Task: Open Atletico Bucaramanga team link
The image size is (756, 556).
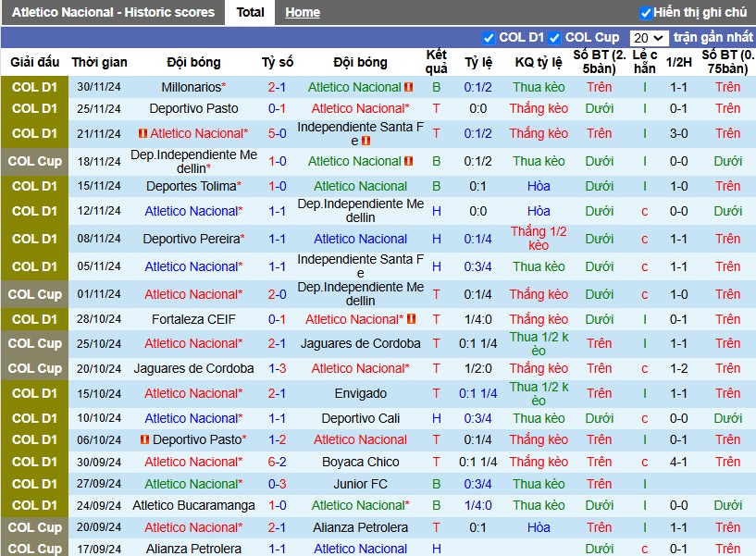Action: 193,505
